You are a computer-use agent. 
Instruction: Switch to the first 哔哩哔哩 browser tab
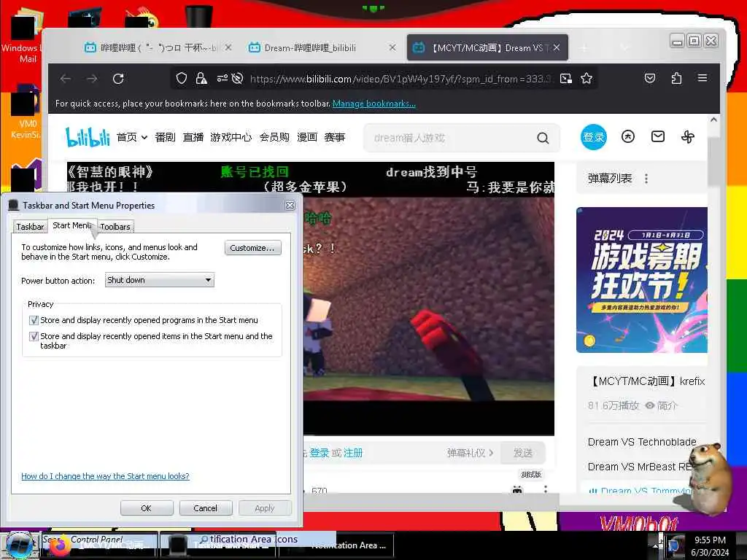pos(158,47)
